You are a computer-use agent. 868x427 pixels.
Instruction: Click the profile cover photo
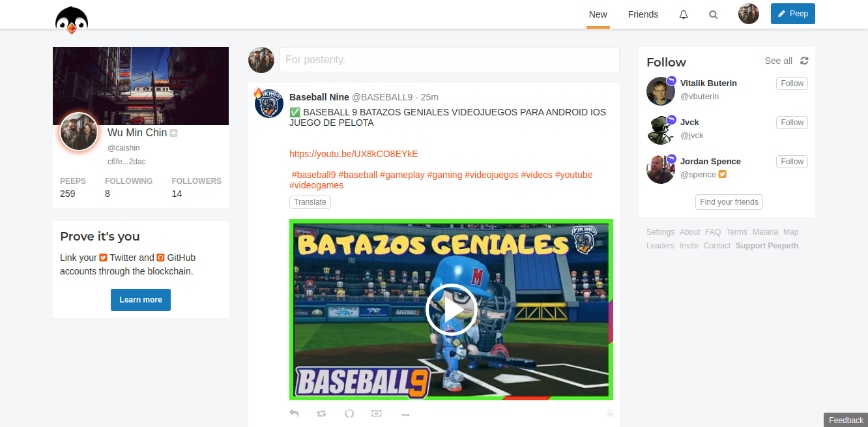141,85
